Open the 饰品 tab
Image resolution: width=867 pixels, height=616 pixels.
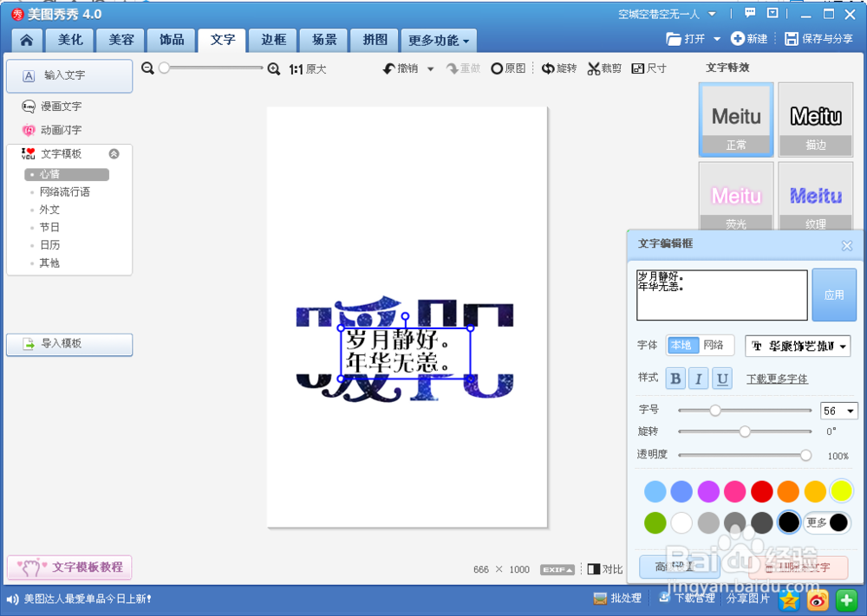tap(172, 40)
